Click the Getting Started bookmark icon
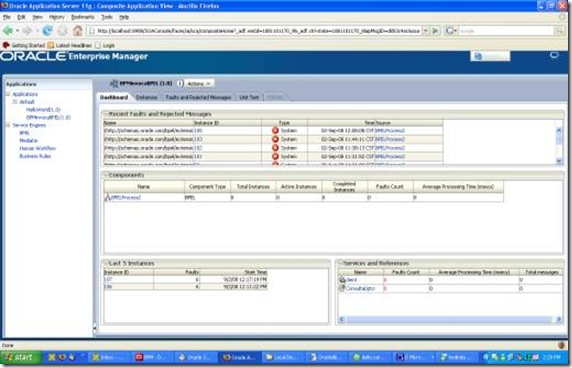Viewport: 572px width, 368px height. click(x=6, y=45)
